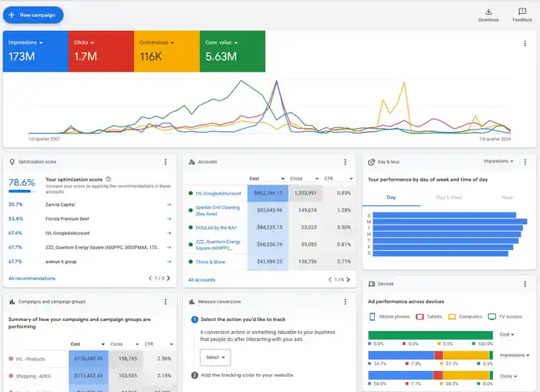Open Impressions dropdown beside Devices middle bar
This screenshot has width=540, height=392.
click(515, 355)
